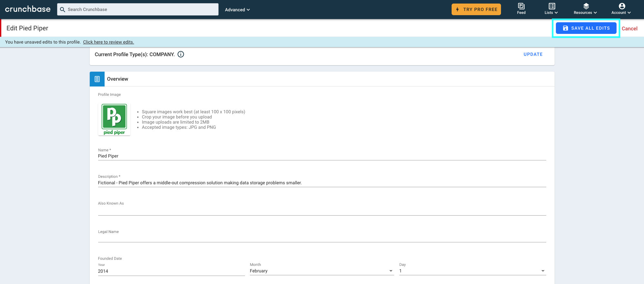
Task: Edit the Name field
Action: tap(322, 156)
